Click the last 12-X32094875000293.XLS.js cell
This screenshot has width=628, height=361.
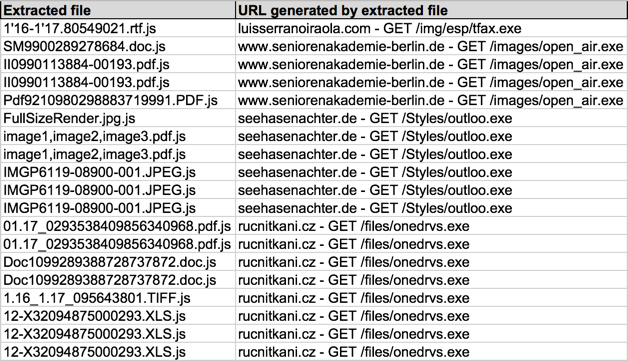(x=118, y=352)
